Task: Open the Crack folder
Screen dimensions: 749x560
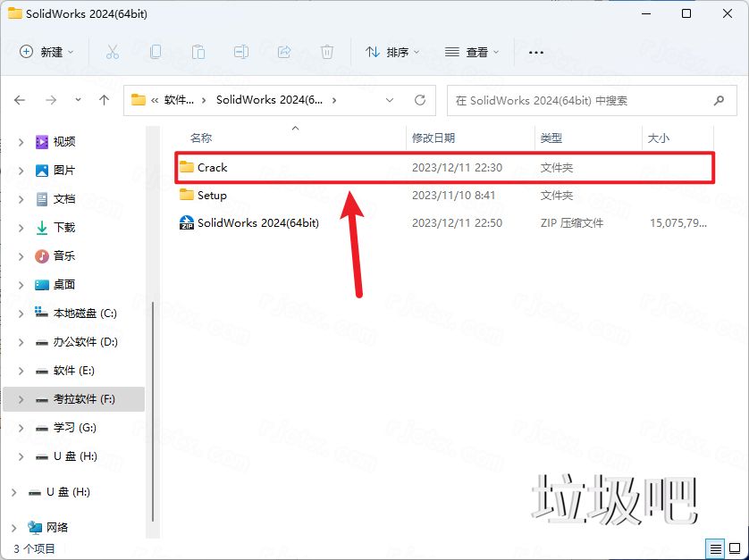Action: click(215, 167)
